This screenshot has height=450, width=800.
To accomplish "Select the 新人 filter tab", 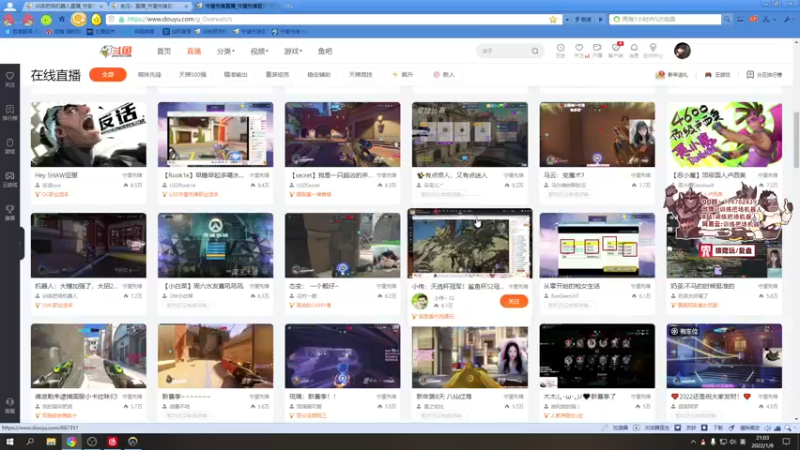I will point(444,74).
